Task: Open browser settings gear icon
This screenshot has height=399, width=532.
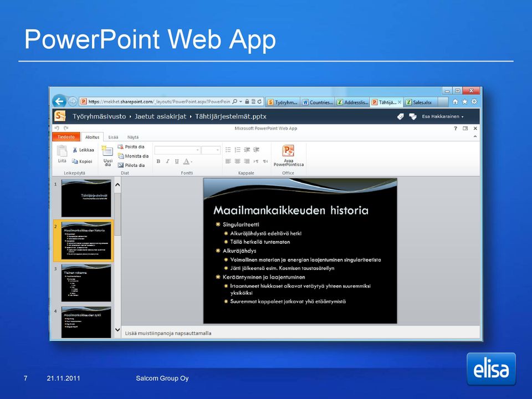Action: point(474,102)
